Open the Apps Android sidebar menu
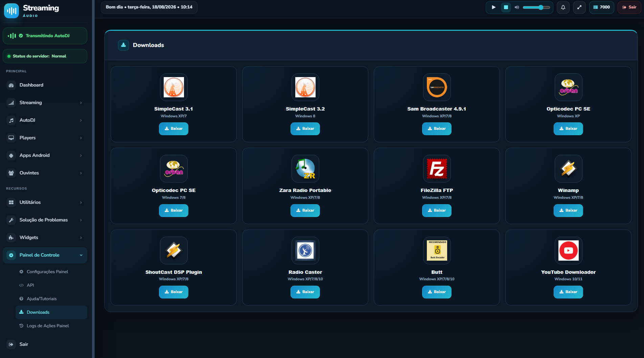Image resolution: width=644 pixels, height=358 pixels. pyautogui.click(x=45, y=156)
